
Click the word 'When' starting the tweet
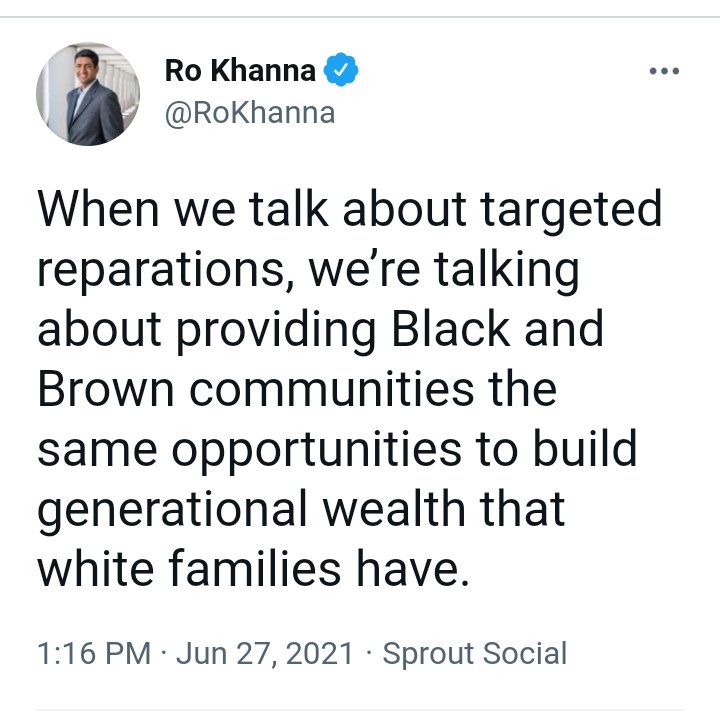98,209
